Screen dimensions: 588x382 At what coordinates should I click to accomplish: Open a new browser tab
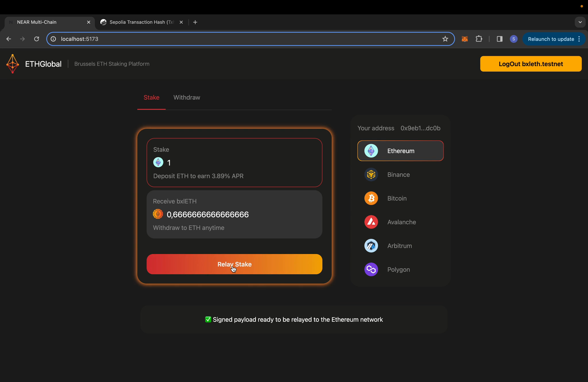(195, 22)
